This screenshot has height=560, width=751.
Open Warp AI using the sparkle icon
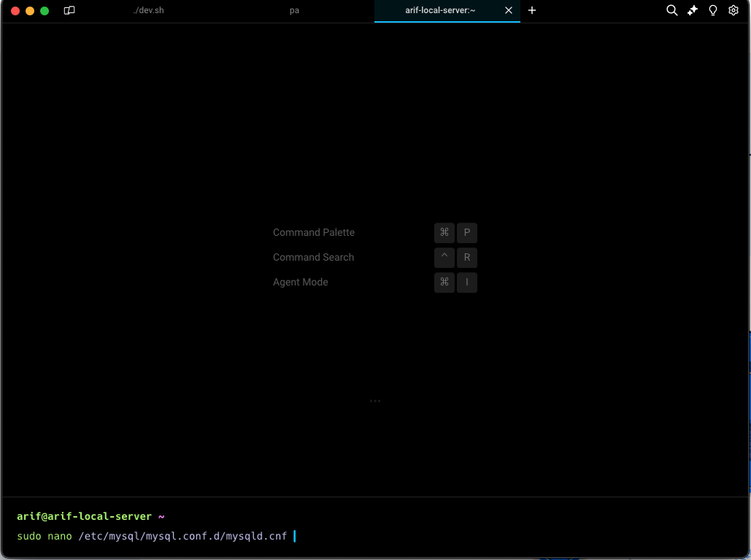point(693,10)
